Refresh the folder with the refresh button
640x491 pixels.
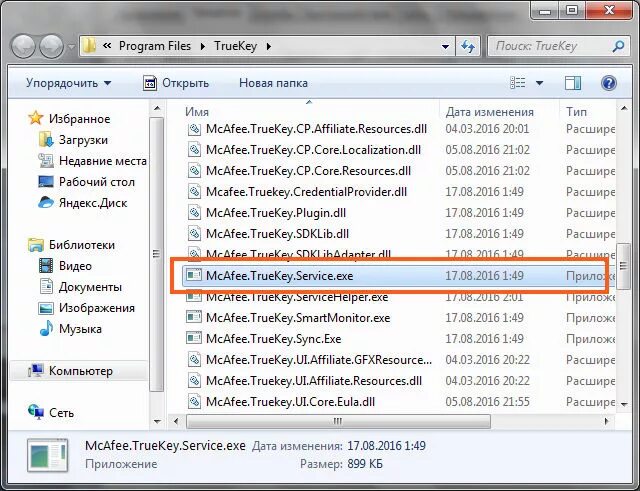click(468, 47)
